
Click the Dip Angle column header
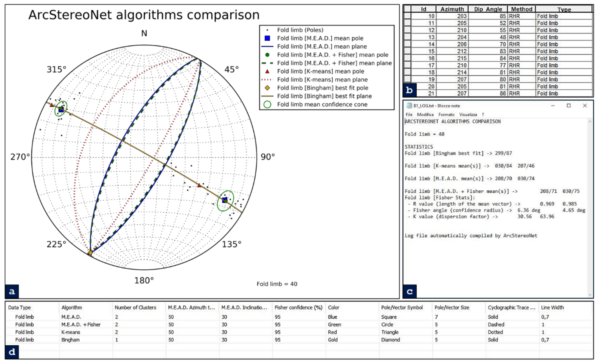[x=488, y=9]
